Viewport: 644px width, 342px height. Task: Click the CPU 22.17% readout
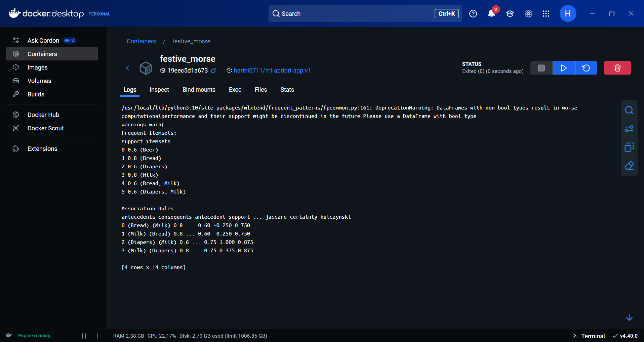tap(162, 336)
